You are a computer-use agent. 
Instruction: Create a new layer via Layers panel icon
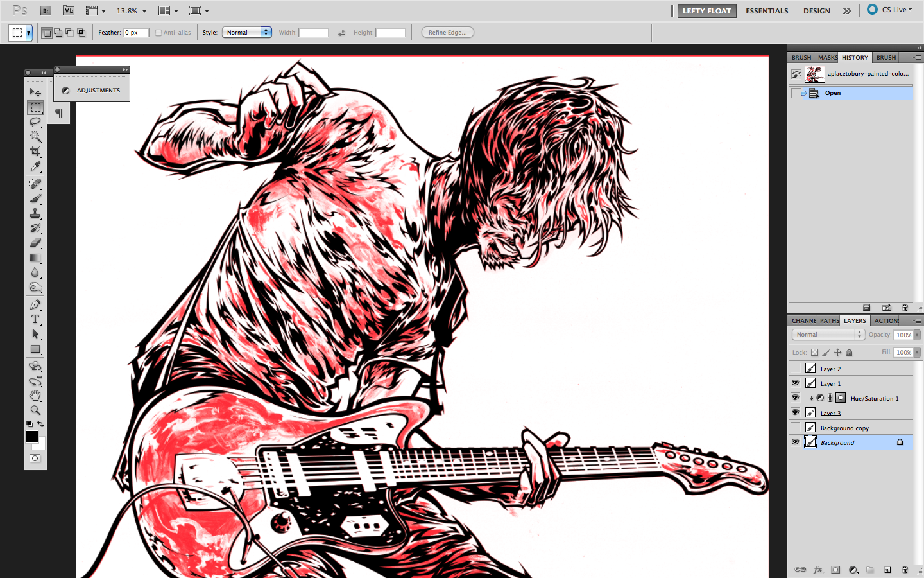[887, 570]
